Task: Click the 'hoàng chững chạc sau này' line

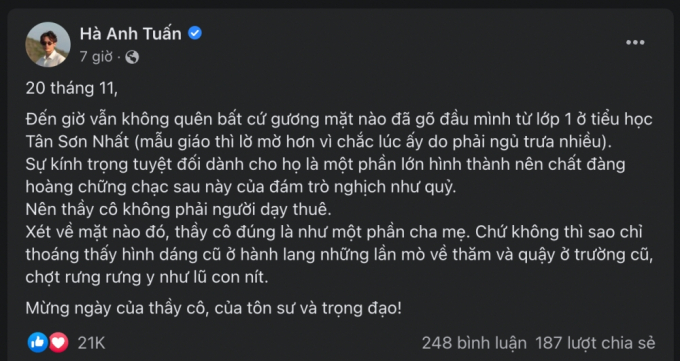Action: coord(241,187)
